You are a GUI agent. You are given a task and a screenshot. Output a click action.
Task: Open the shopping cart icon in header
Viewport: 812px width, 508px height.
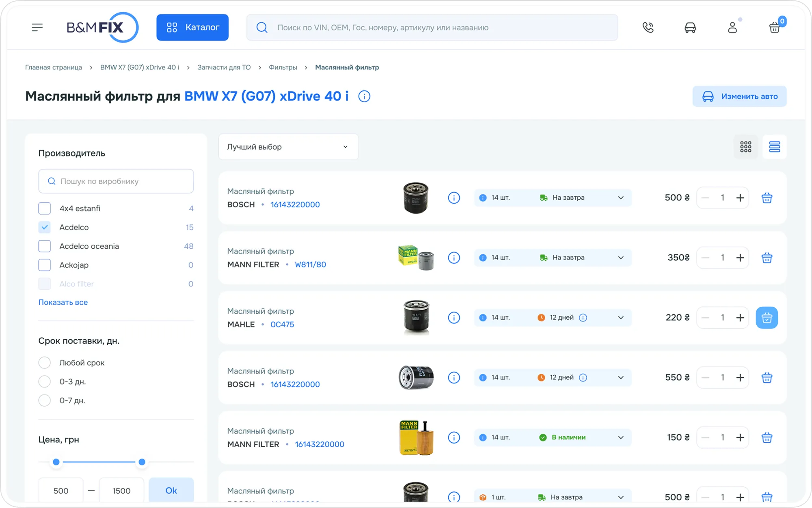click(774, 27)
